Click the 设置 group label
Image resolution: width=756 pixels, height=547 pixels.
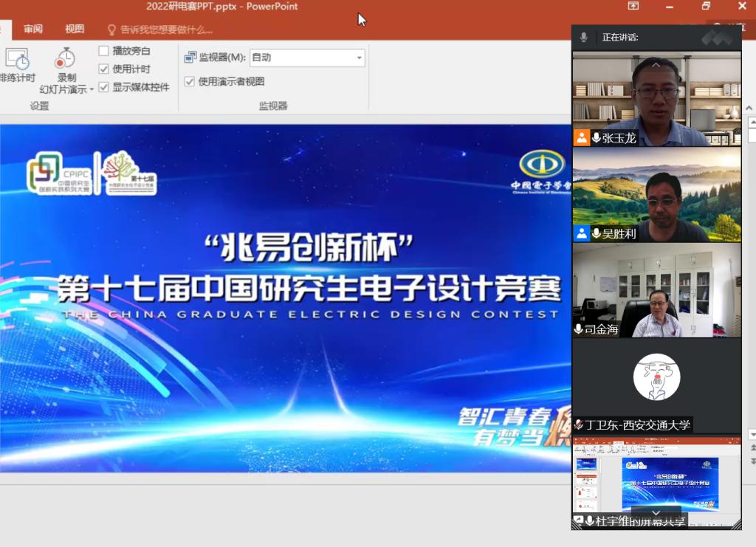[40, 106]
